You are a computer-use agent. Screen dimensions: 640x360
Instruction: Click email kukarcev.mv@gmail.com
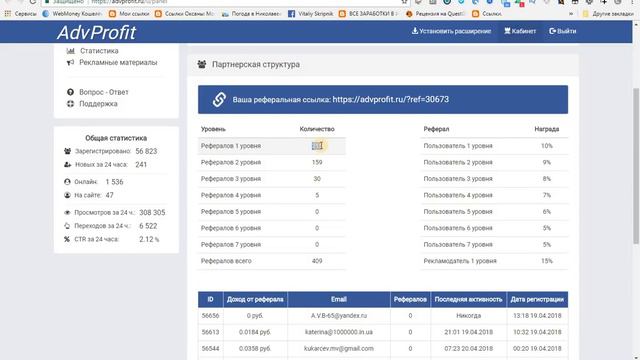[x=339, y=349]
